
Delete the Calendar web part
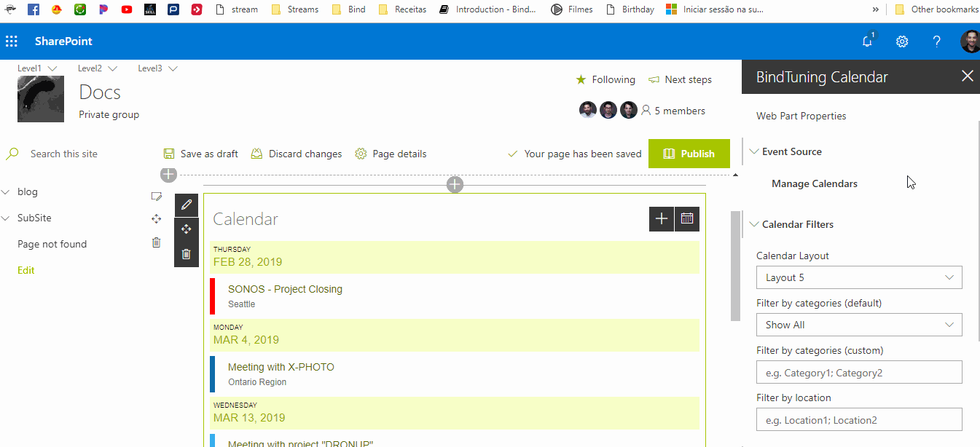coord(186,254)
